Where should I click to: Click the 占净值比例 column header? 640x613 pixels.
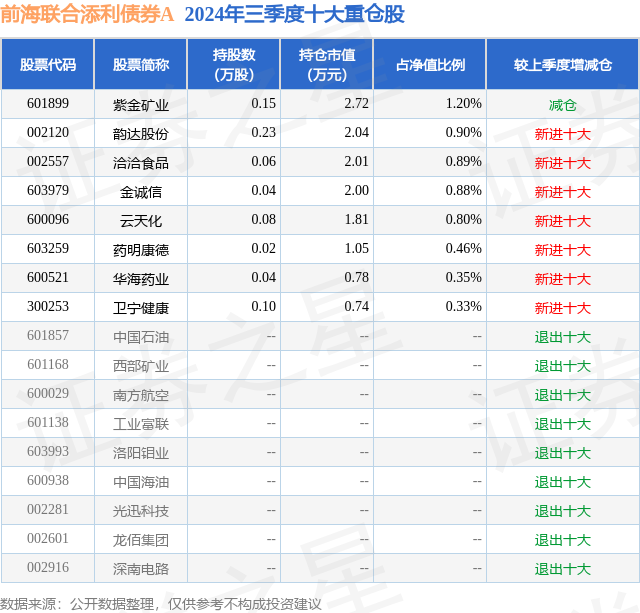point(430,64)
